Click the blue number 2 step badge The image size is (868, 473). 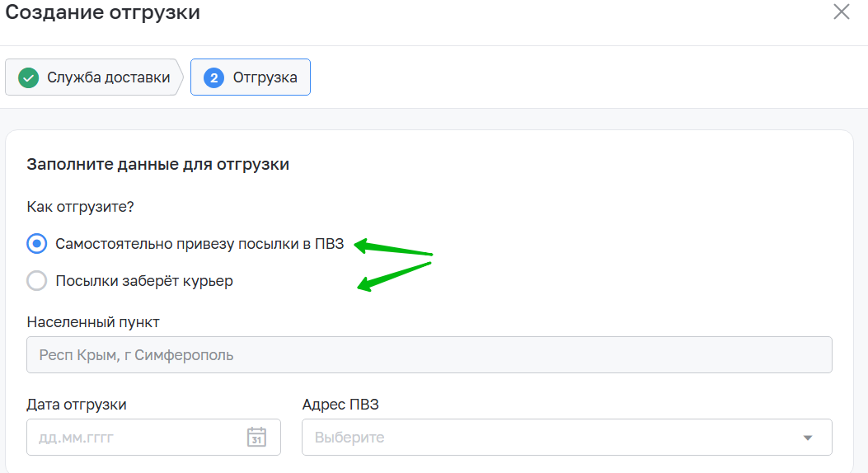click(213, 77)
